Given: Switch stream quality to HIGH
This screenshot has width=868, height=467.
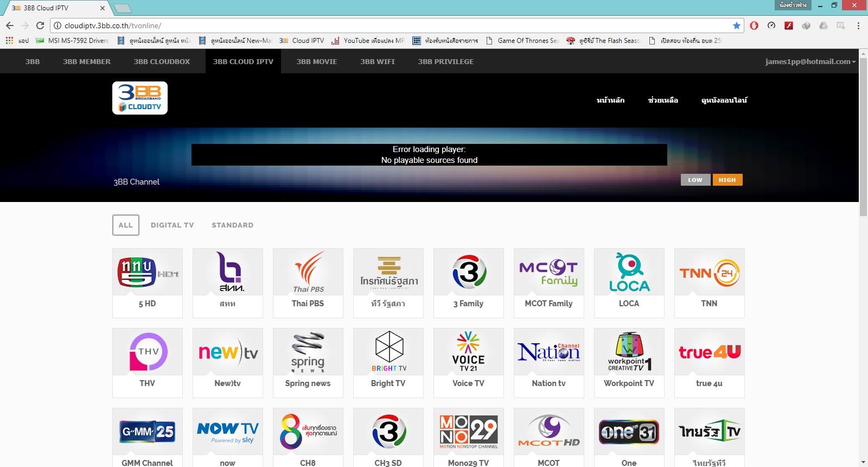Looking at the screenshot, I should 727,180.
